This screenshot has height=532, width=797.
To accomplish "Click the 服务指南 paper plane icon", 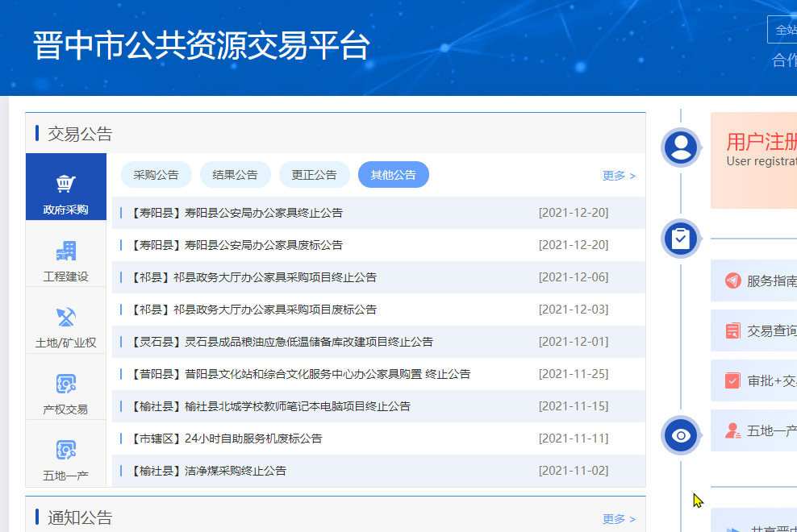I will point(732,281).
